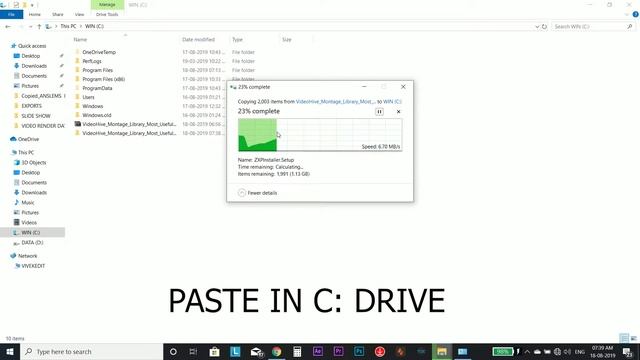Sort files by Date modified column

[198, 40]
